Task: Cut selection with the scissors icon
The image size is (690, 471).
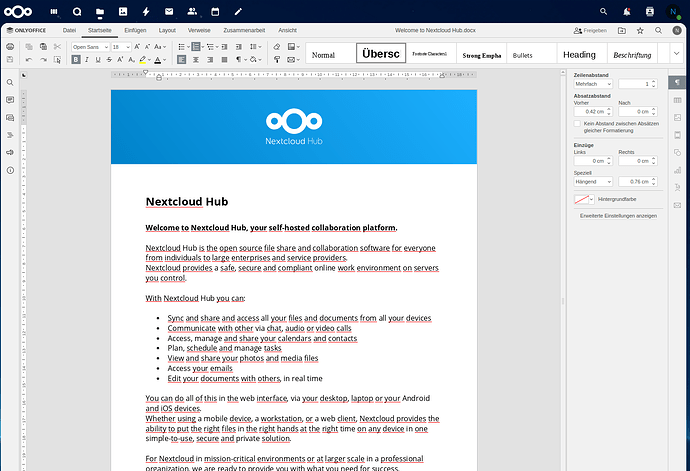Action: click(x=57, y=47)
